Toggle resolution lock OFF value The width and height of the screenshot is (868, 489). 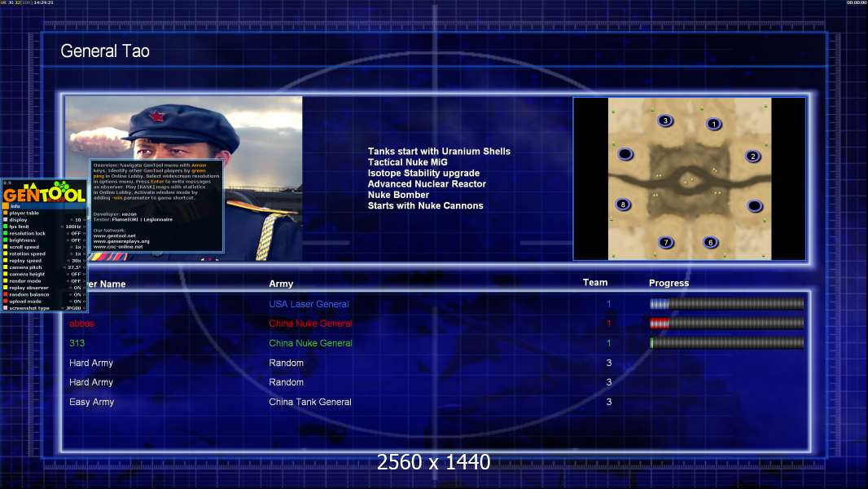coord(76,233)
